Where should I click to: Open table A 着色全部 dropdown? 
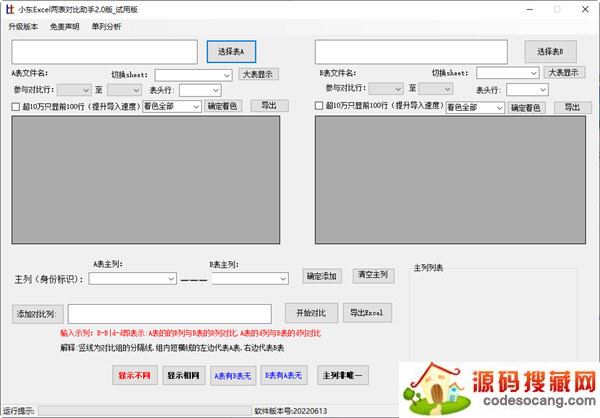[172, 106]
